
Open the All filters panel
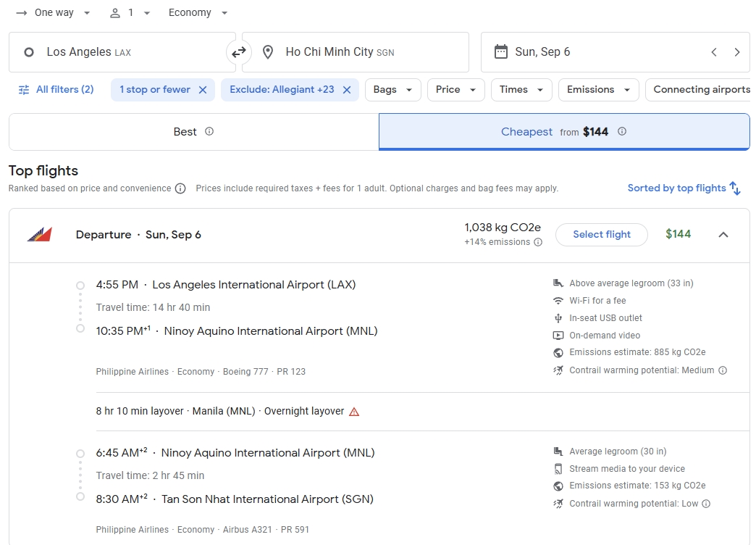(56, 90)
